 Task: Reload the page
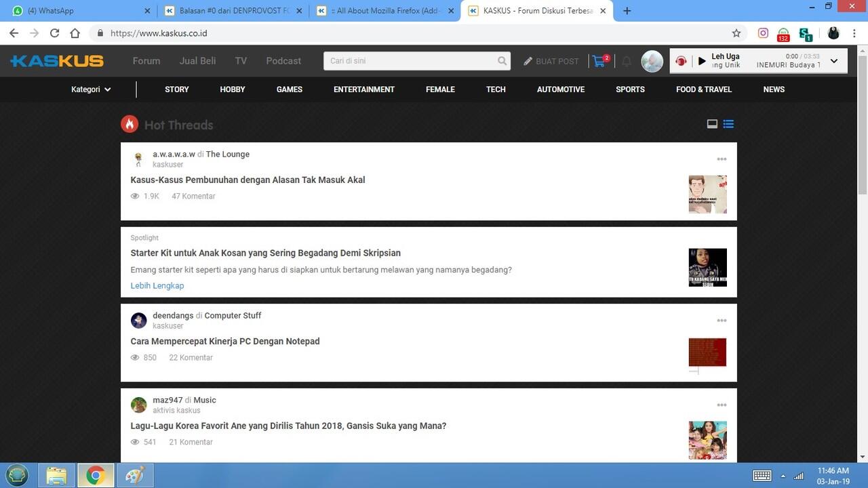(x=54, y=33)
